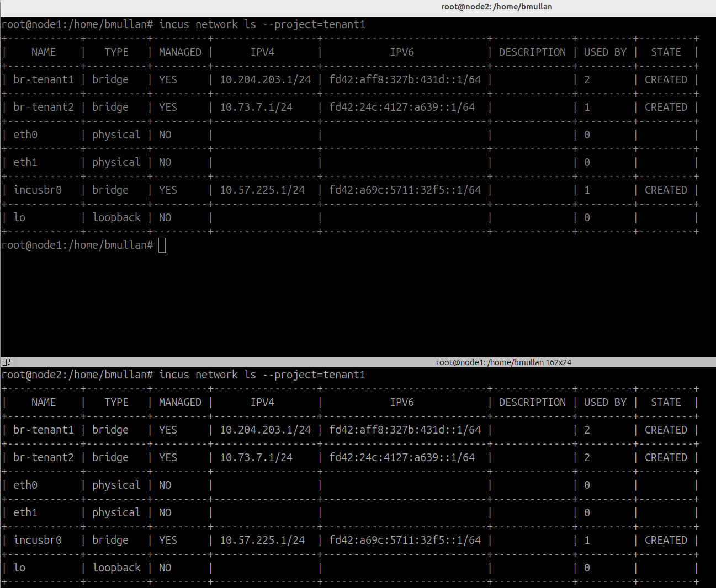
Task: Click 10.204.203.1/24 in node2 output
Action: point(266,430)
